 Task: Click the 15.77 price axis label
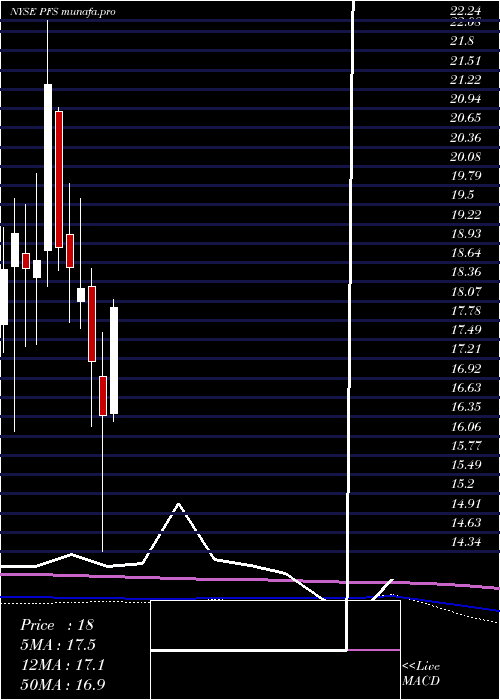465,445
